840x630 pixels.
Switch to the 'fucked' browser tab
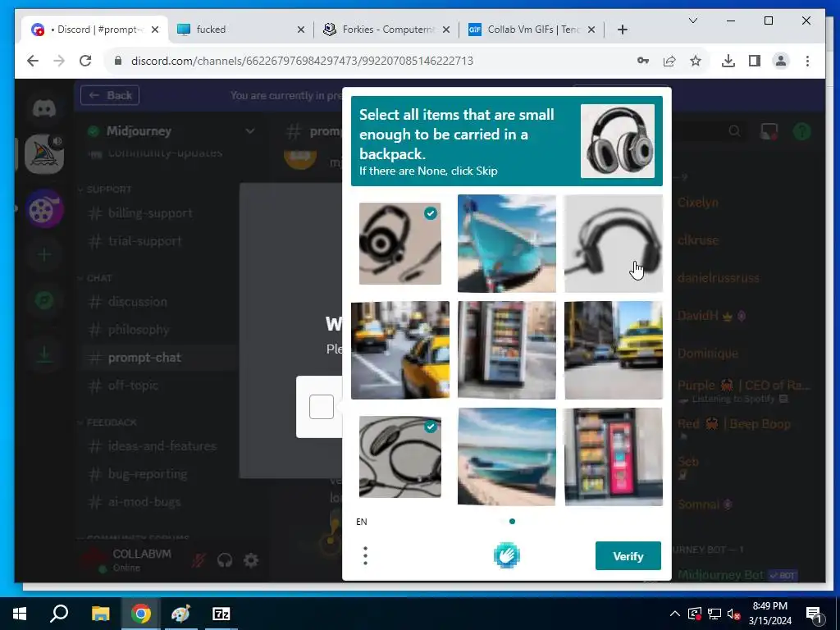point(240,30)
